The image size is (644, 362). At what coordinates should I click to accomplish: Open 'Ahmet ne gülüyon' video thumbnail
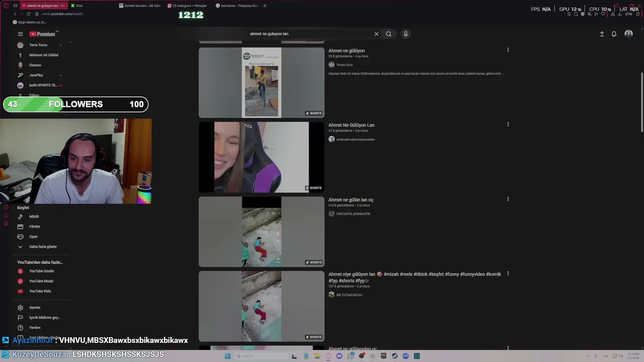pos(262,82)
